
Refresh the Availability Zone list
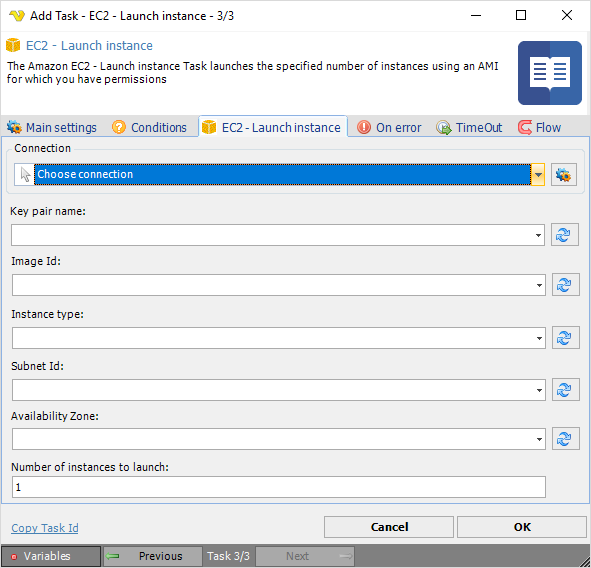565,438
